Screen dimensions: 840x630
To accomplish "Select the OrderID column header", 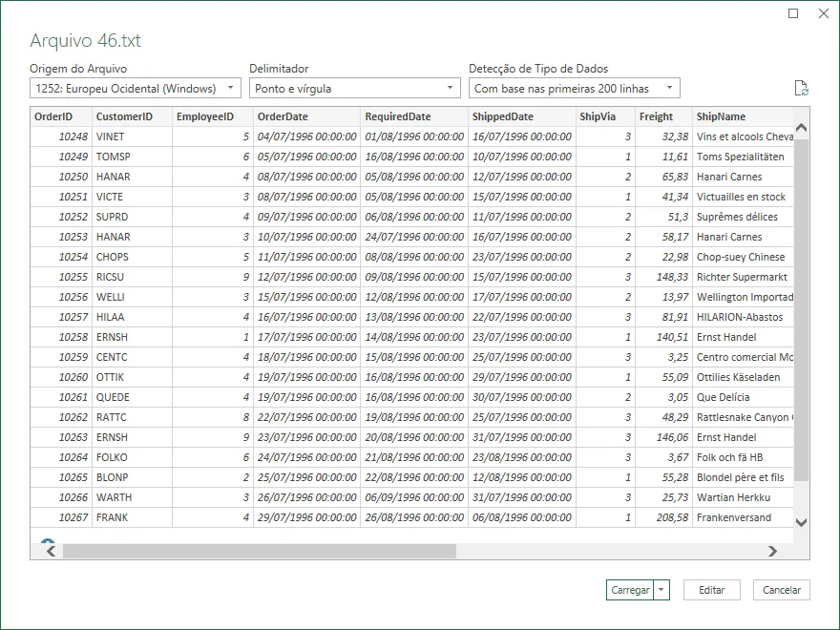I will pyautogui.click(x=61, y=116).
